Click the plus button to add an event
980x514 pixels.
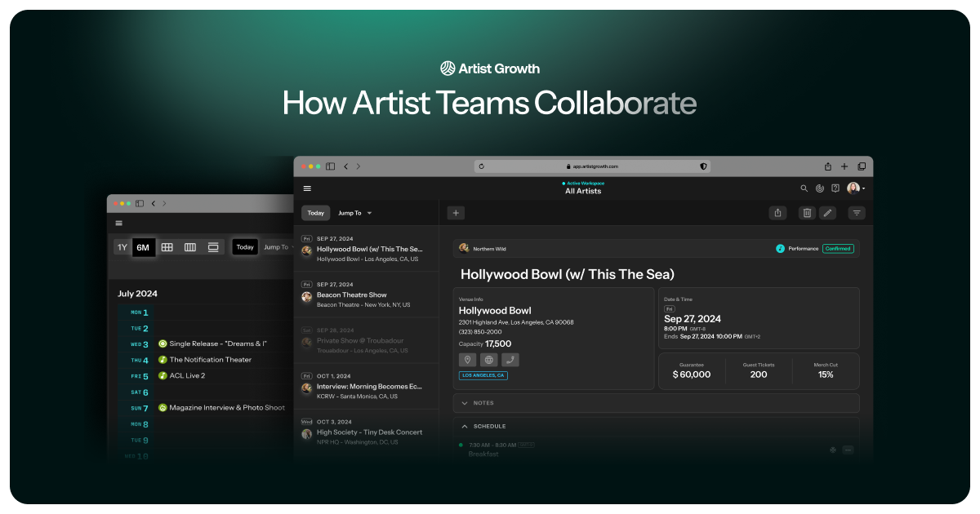[x=457, y=213]
